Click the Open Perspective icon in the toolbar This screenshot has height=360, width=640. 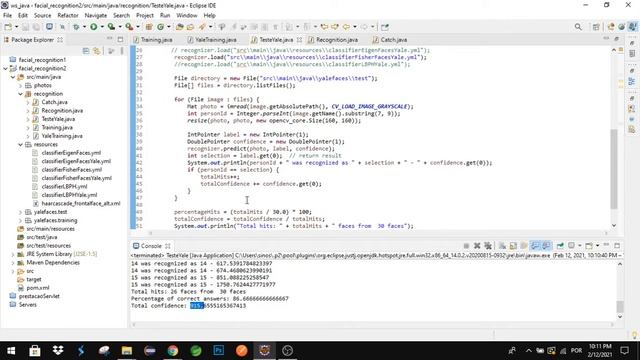pyautogui.click(x=596, y=27)
